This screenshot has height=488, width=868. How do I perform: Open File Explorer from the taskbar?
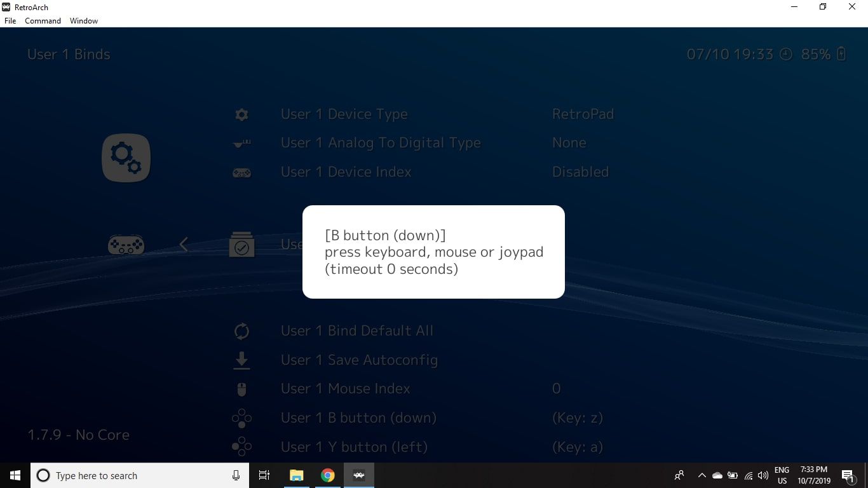pos(297,475)
